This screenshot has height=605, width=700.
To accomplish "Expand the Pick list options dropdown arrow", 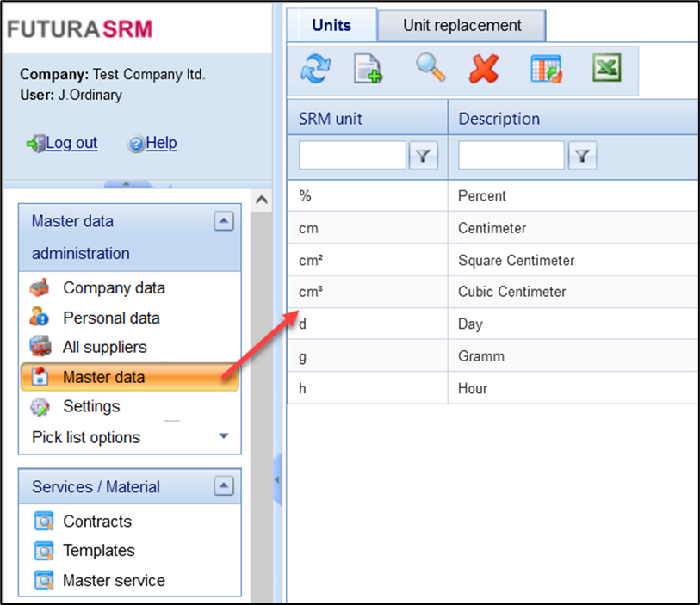I will (224, 436).
